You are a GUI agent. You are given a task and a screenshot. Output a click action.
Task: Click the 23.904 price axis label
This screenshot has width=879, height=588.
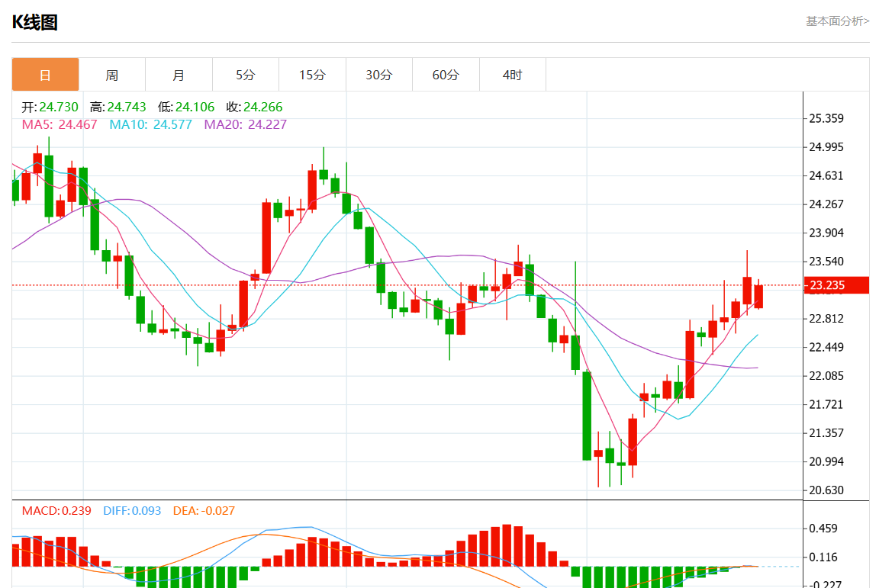[x=826, y=233]
